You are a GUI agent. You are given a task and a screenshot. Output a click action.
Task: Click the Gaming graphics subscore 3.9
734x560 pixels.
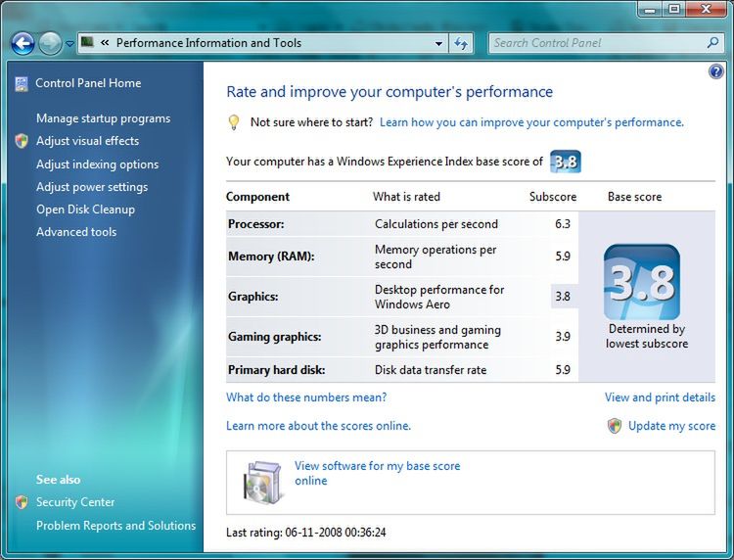[x=563, y=337]
